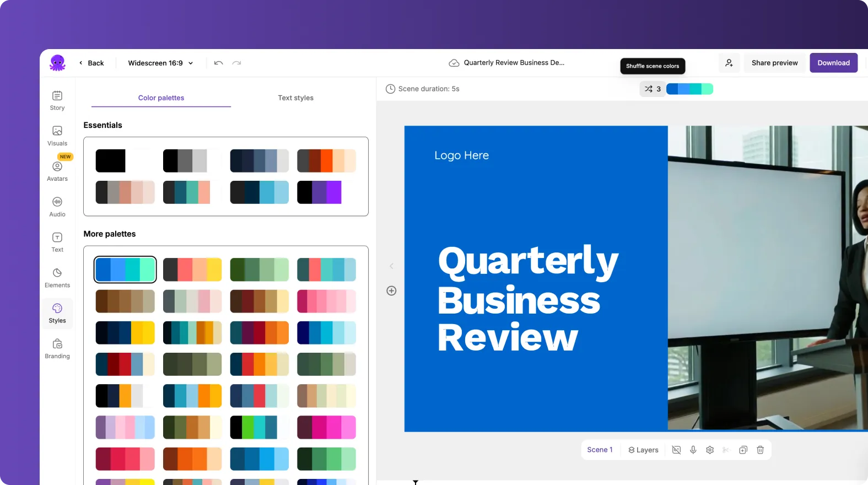Viewport: 868px width, 485px height.
Task: Delete scene with trash icon
Action: coord(760,450)
